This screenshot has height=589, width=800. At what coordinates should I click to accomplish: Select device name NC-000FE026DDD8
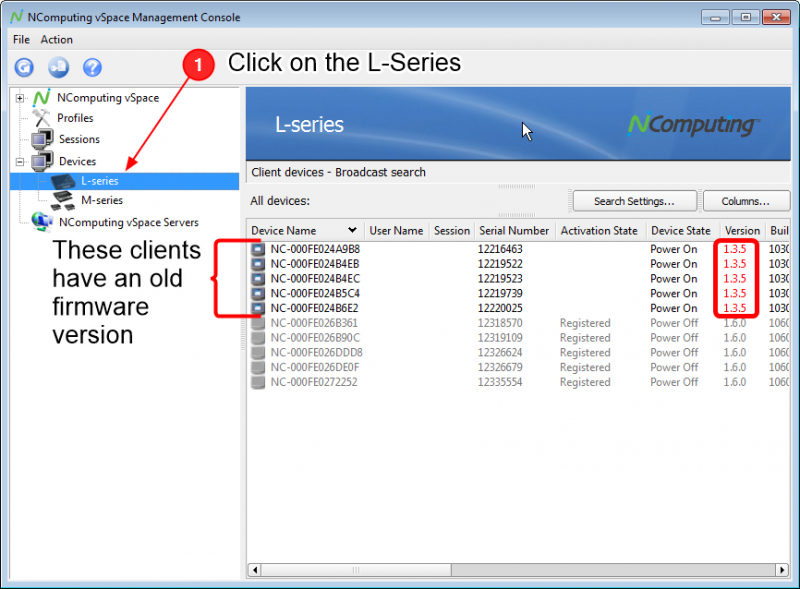[316, 353]
